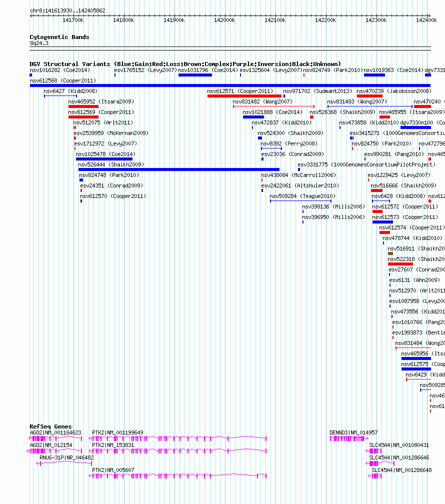Screen dimensions: 445x504
Task: Open variant nsv512075 (Arlt2011)
Action: click(x=103, y=123)
